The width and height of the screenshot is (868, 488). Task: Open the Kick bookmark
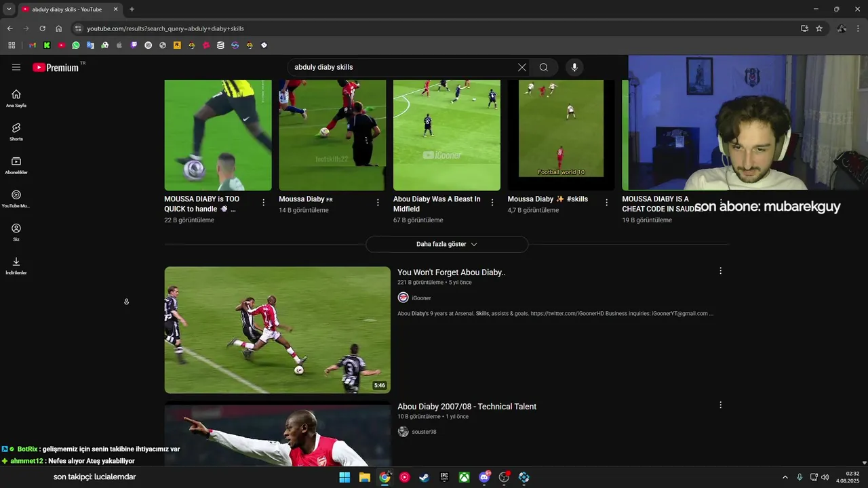pyautogui.click(x=47, y=45)
